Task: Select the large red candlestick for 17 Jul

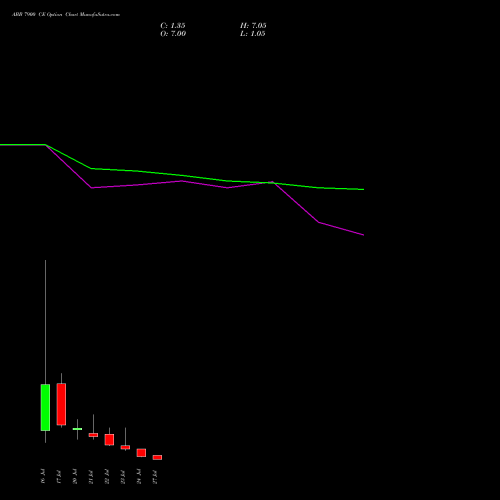Action: 61,404
